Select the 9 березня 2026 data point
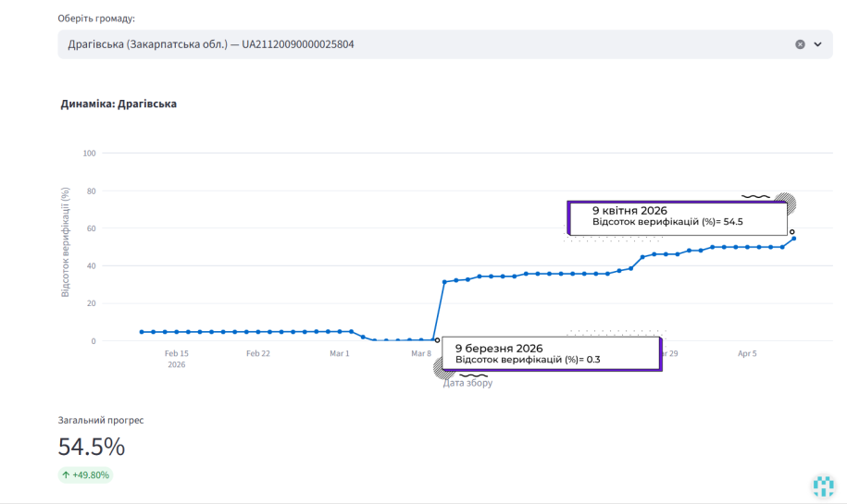This screenshot has height=504, width=847. tap(437, 340)
